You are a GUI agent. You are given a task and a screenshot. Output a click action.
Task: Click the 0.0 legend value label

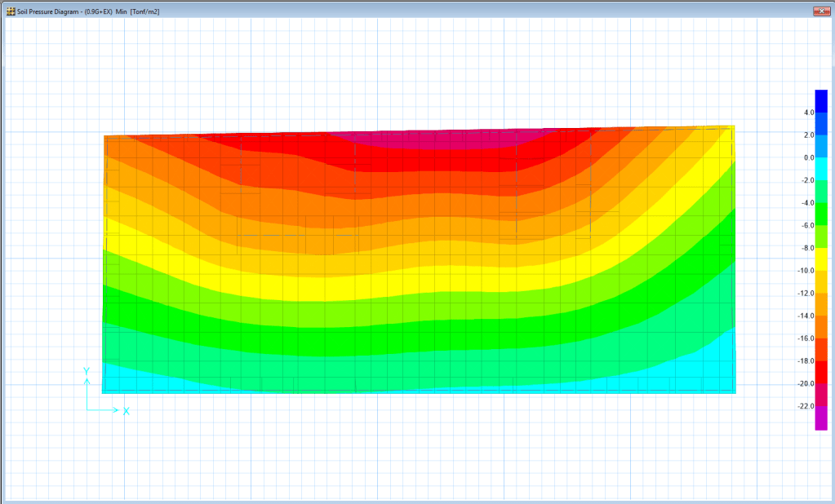click(809, 157)
